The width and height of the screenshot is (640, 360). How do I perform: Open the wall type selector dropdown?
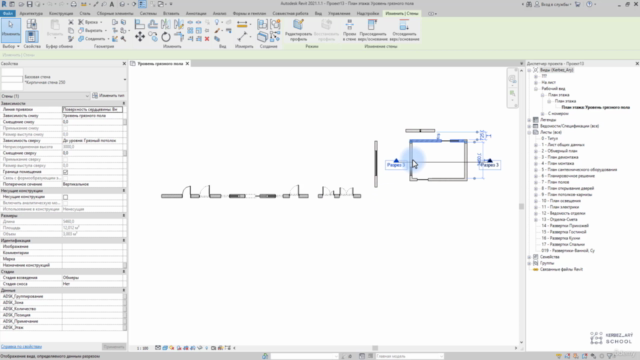click(124, 80)
